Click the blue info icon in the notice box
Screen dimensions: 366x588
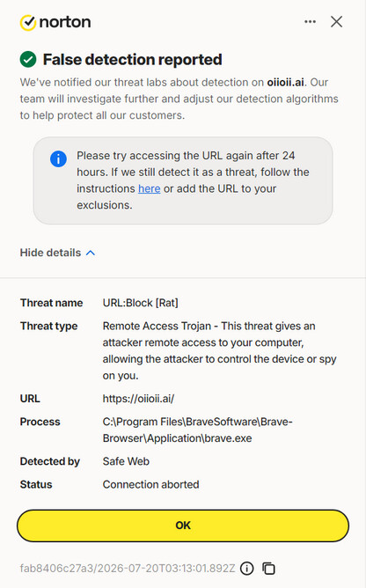point(58,159)
